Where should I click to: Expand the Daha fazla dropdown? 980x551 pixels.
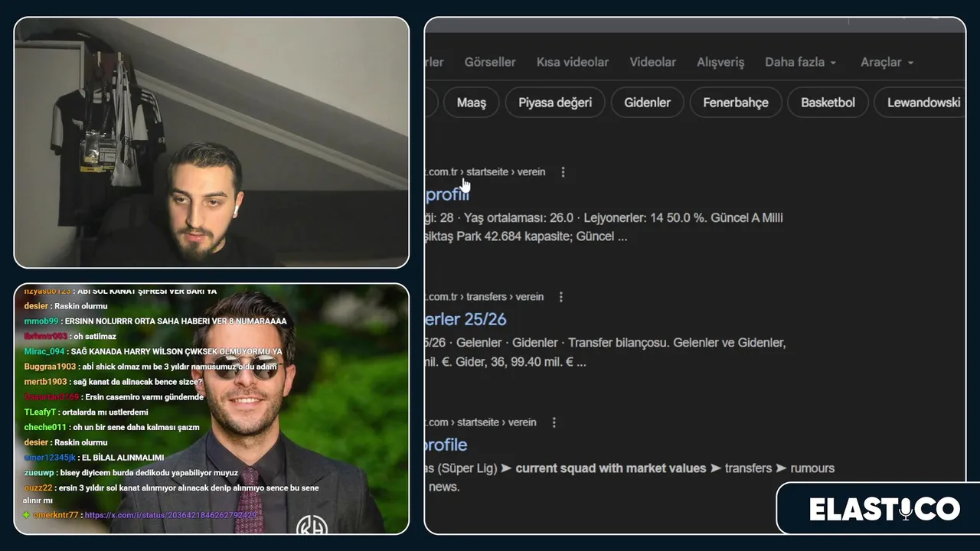(x=800, y=62)
